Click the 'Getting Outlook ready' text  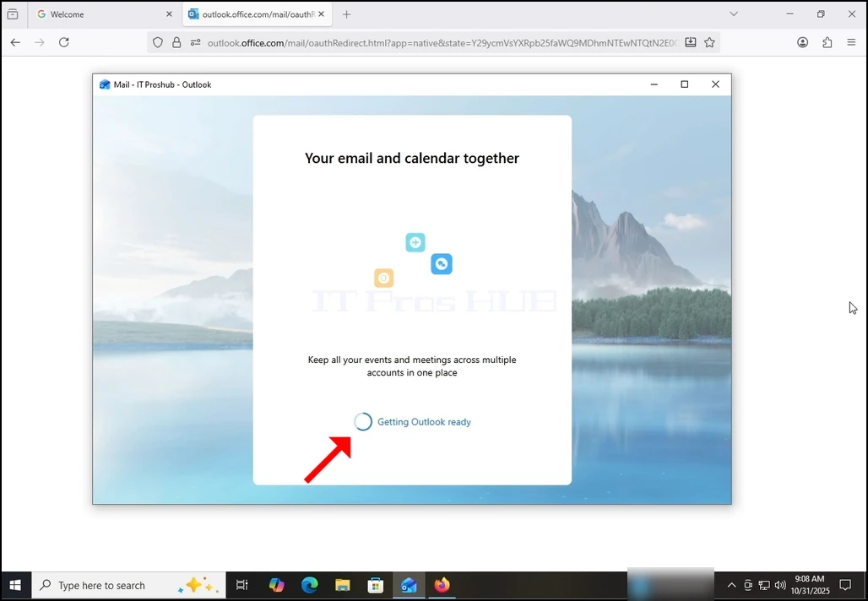tap(424, 422)
